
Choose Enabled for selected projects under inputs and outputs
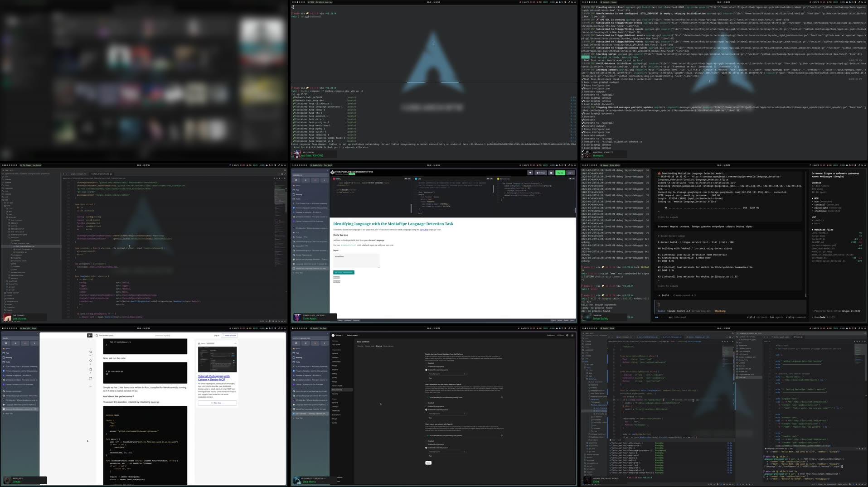point(427,448)
